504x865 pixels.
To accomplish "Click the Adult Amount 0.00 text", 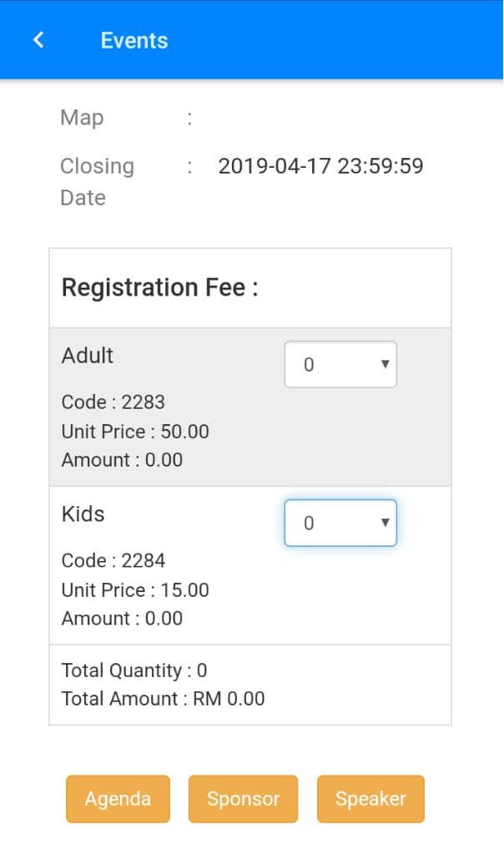I will [x=122, y=460].
